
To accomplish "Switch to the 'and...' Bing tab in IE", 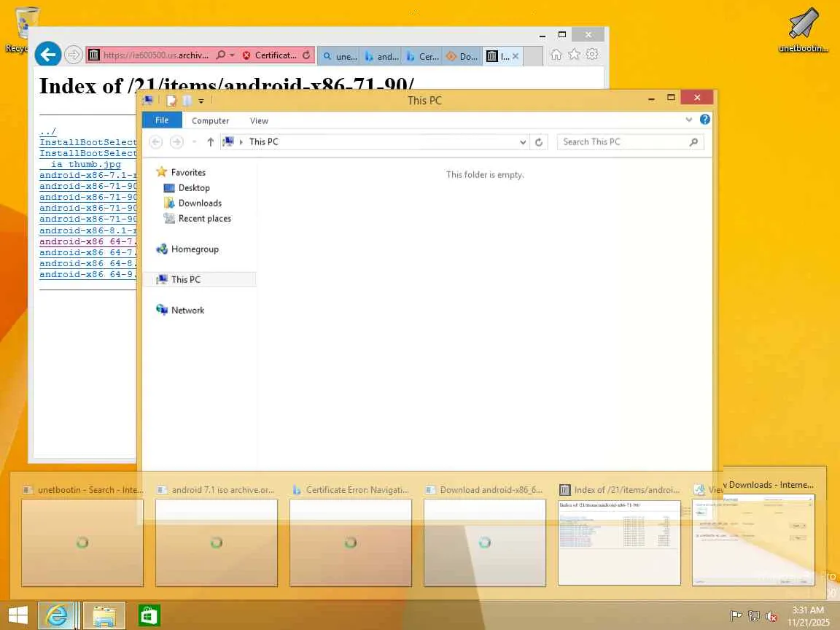I will tap(381, 56).
